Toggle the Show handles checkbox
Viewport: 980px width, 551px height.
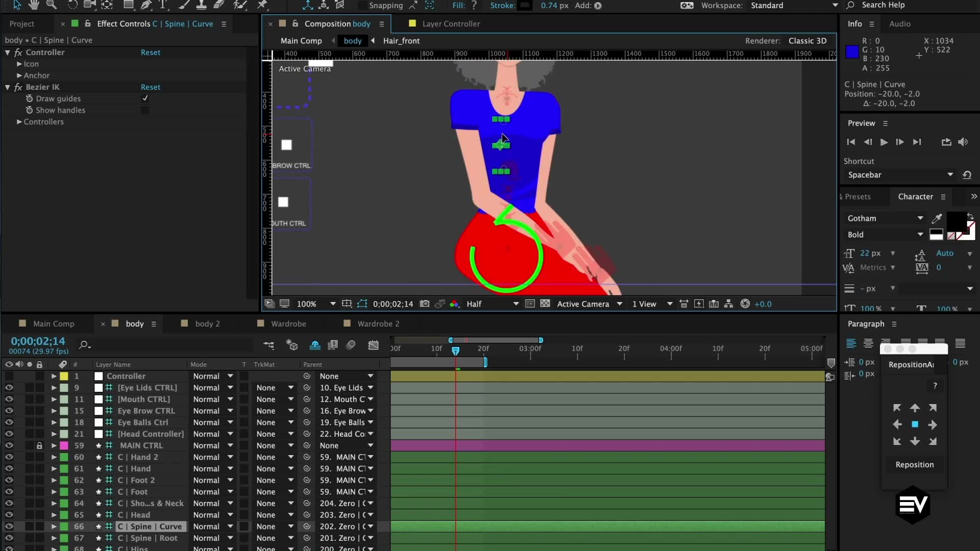point(145,110)
